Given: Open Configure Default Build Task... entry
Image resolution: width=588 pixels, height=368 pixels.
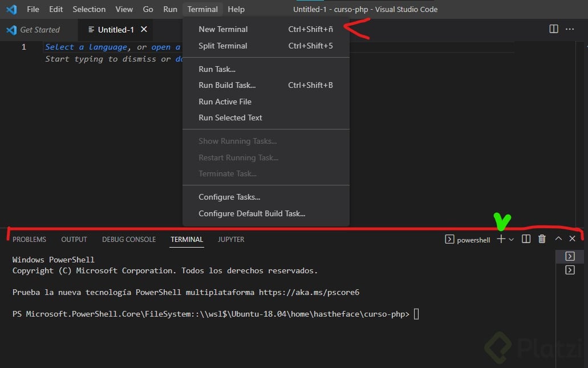Looking at the screenshot, I should pos(252,213).
